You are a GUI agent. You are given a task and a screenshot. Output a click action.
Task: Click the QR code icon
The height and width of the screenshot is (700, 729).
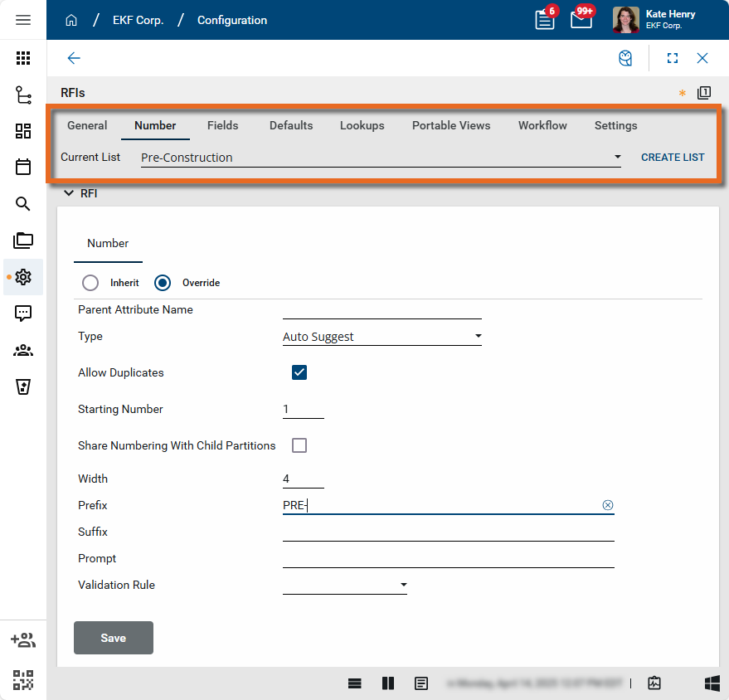tap(23, 680)
